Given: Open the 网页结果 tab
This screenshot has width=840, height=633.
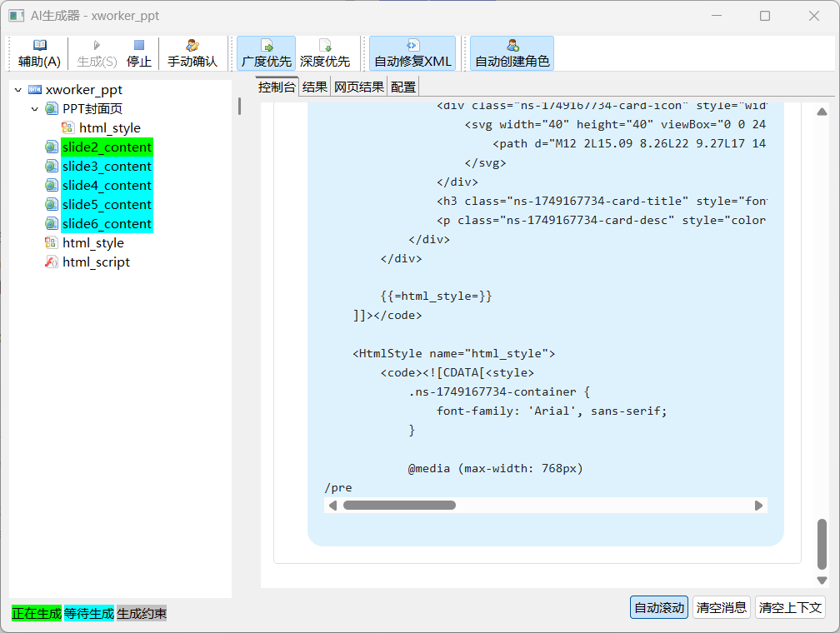Looking at the screenshot, I should tap(359, 87).
